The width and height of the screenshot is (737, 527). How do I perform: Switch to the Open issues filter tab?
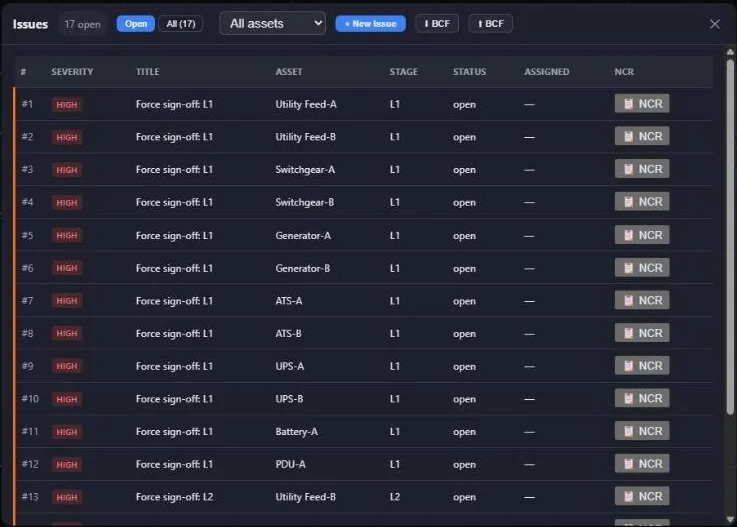click(136, 24)
